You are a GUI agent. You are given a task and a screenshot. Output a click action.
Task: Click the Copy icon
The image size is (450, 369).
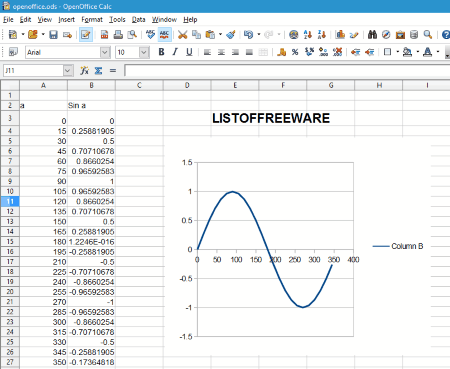(196, 34)
